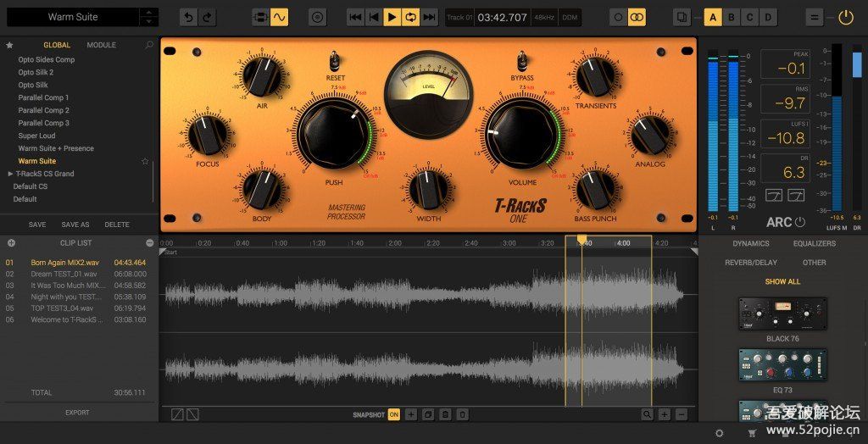Export the clip list
868x444 pixels.
coord(77,413)
